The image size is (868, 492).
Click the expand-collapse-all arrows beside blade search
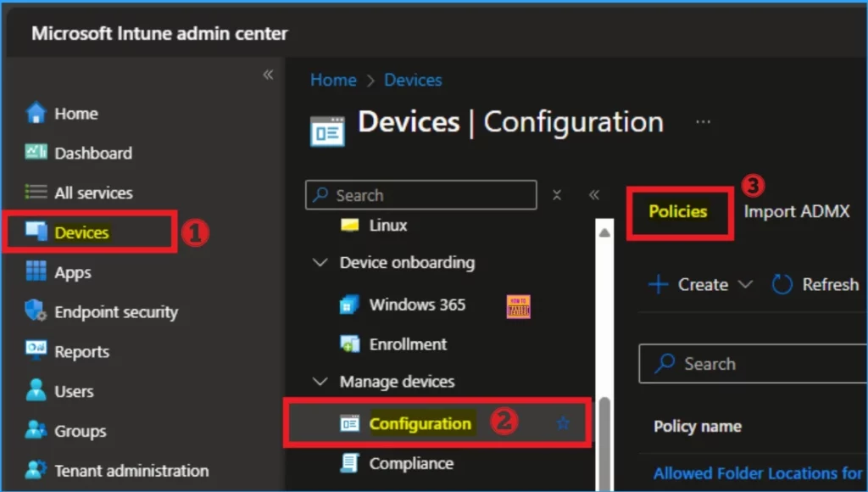(x=557, y=195)
